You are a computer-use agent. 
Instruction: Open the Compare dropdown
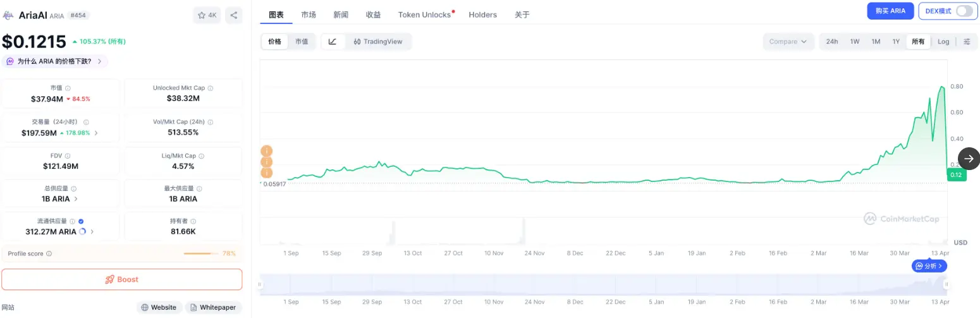(x=788, y=42)
